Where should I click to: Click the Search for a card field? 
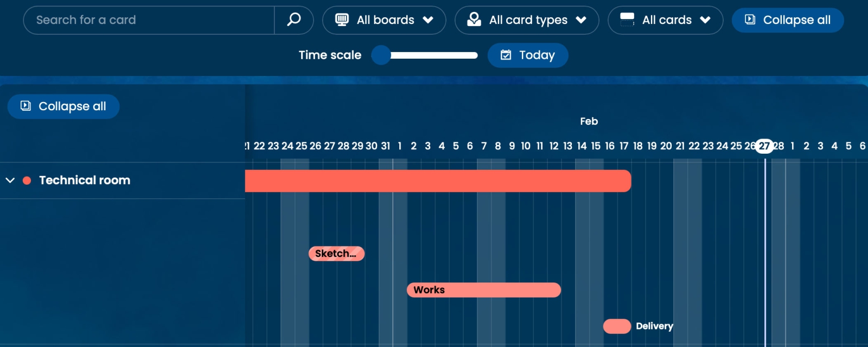click(149, 20)
